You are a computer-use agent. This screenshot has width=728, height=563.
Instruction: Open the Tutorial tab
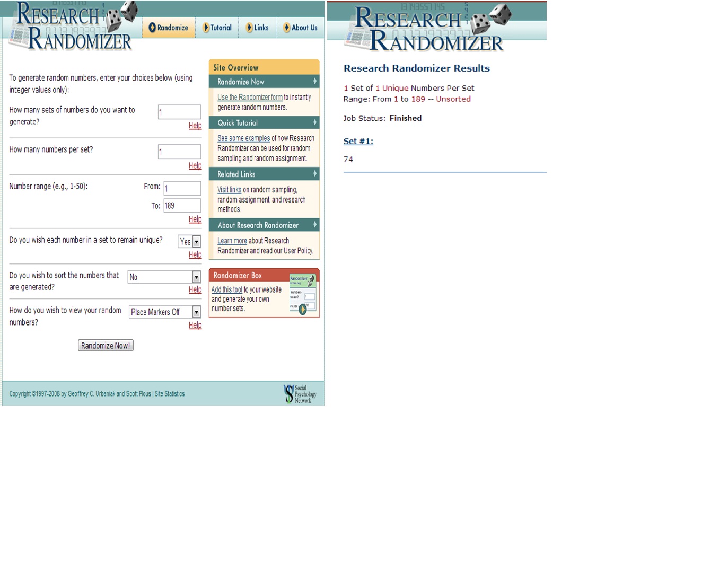(x=217, y=28)
